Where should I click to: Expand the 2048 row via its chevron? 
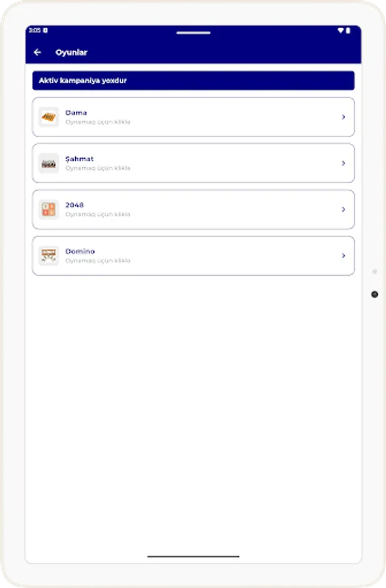(x=342, y=209)
